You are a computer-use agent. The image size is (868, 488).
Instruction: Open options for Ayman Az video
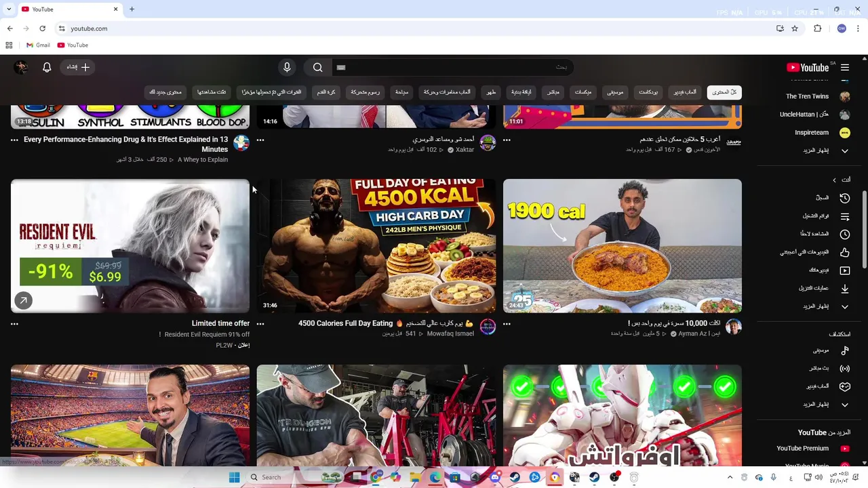click(x=507, y=324)
